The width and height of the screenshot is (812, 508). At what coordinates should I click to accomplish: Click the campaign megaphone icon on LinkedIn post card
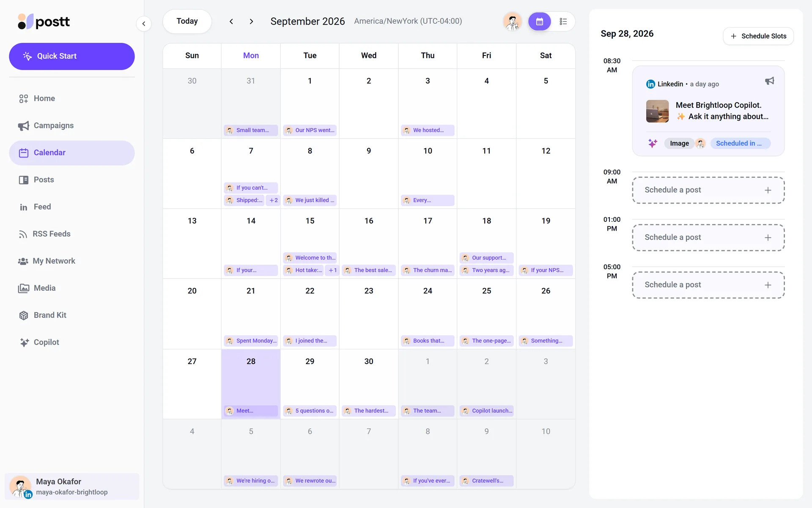point(769,81)
